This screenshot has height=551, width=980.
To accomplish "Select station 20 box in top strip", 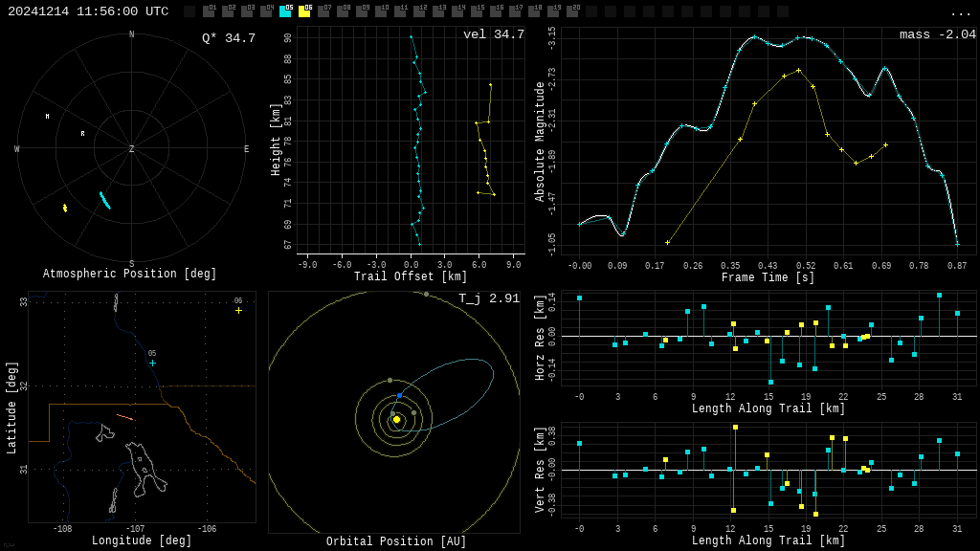I will 572,11.
